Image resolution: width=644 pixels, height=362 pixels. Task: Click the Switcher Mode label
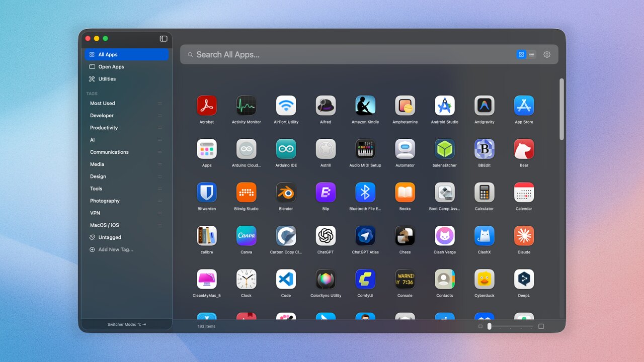pyautogui.click(x=127, y=325)
